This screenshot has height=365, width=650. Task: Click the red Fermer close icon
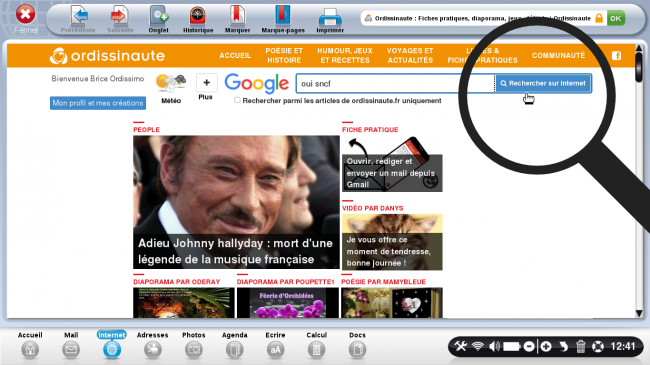(x=25, y=15)
